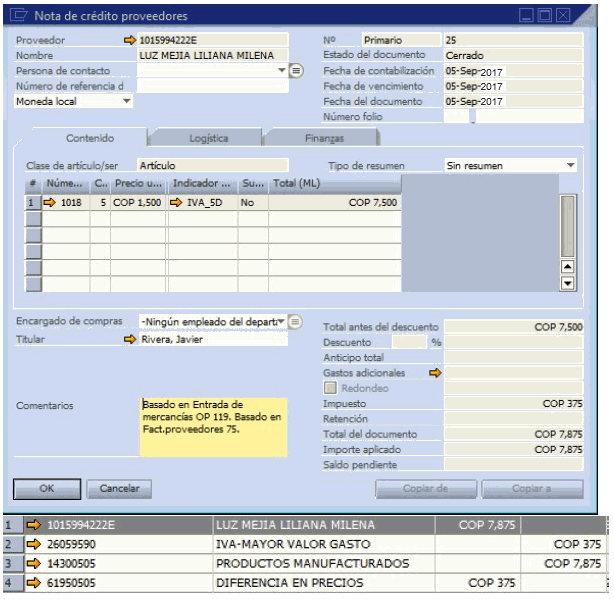Click the link arrow for account 14300505

[x=34, y=564]
